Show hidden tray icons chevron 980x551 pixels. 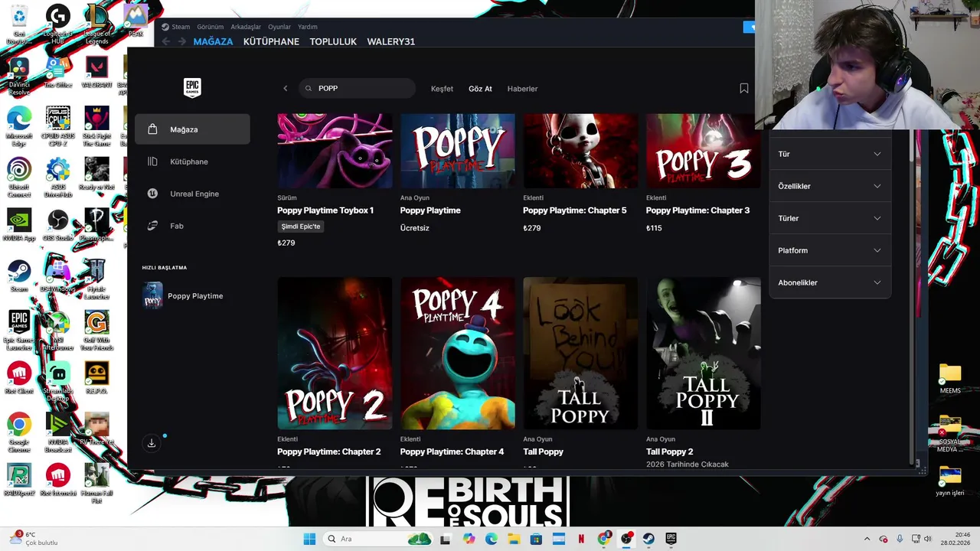867,539
